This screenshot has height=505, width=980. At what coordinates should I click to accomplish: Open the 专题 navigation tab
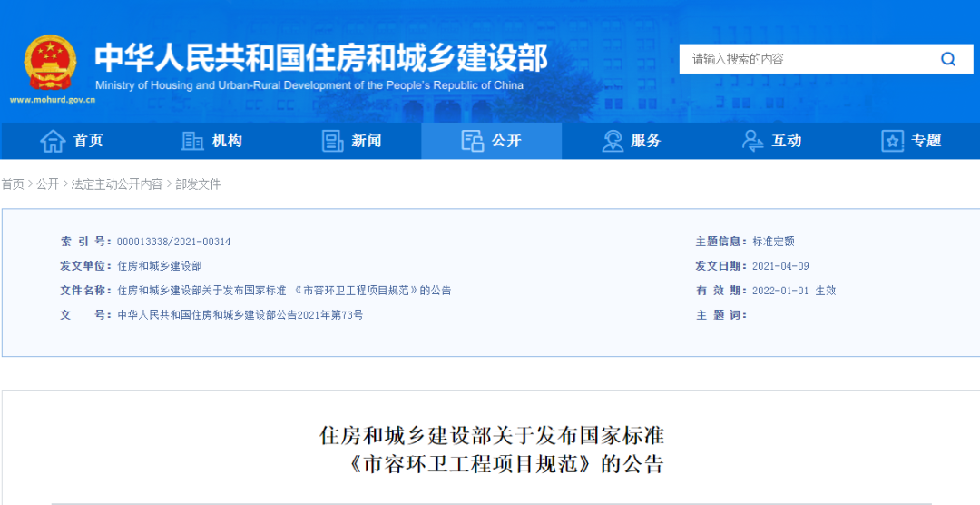pyautogui.click(x=911, y=141)
